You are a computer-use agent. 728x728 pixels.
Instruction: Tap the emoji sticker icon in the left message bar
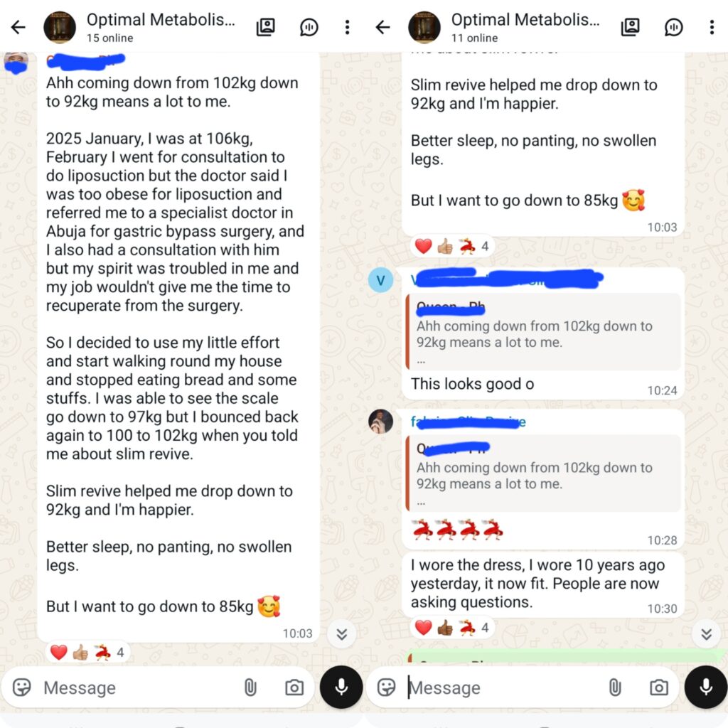[x=22, y=687]
